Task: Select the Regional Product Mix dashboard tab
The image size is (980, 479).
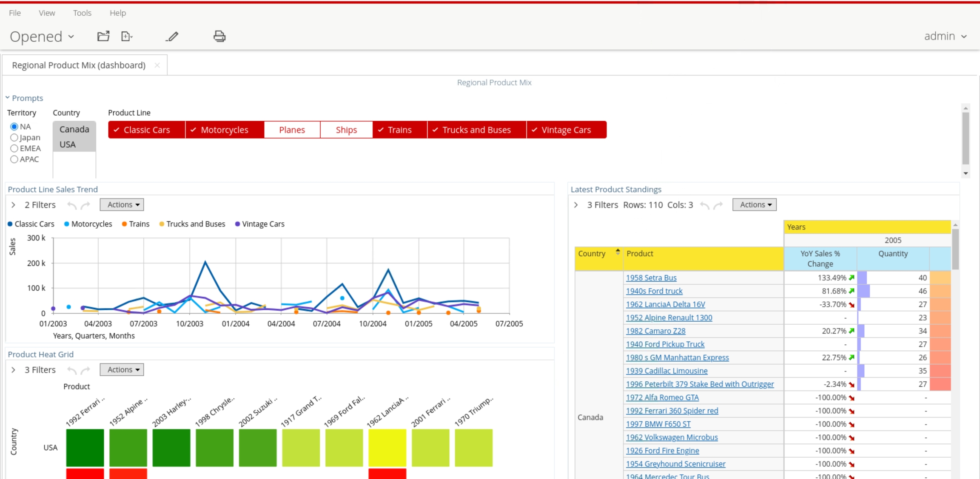Action: 79,65
